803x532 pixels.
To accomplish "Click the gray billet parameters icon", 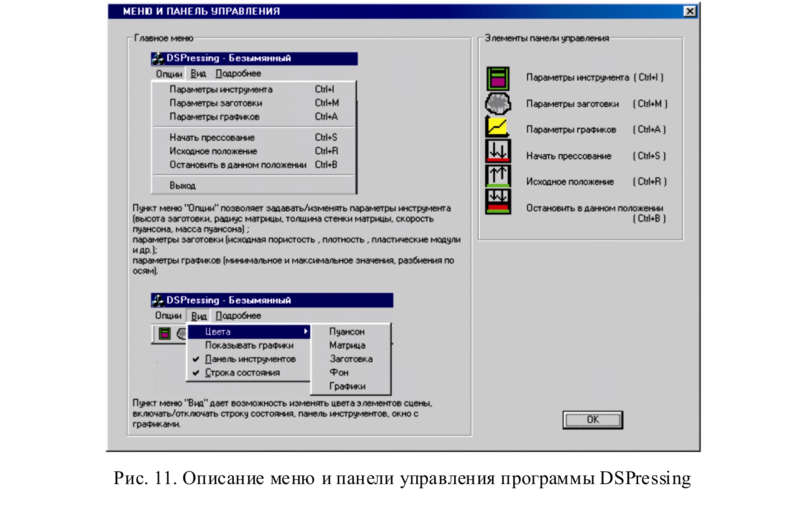I will click(x=498, y=104).
